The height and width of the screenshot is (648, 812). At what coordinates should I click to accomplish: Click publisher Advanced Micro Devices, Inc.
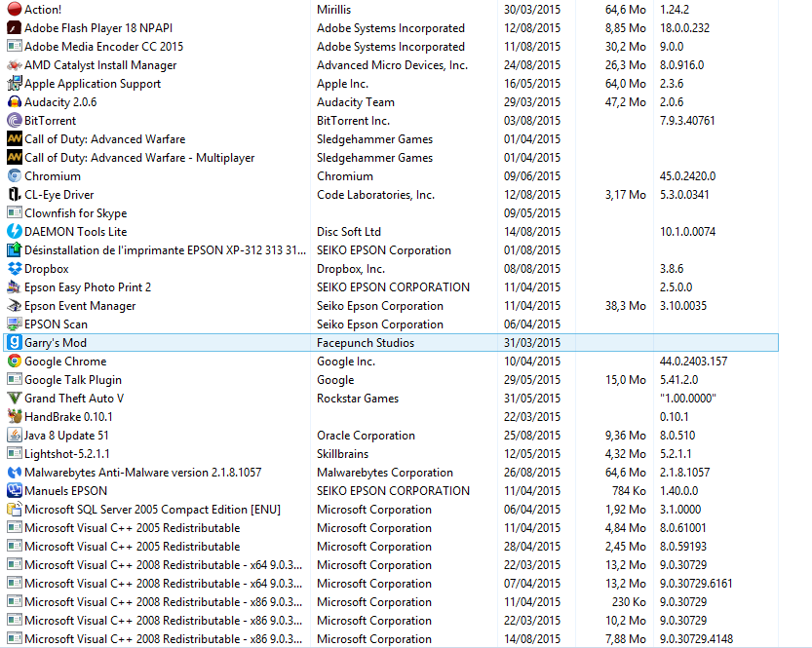393,65
